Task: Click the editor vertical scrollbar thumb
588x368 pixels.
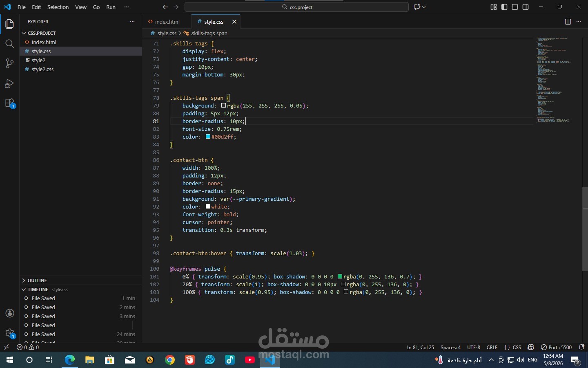Action: click(x=585, y=229)
